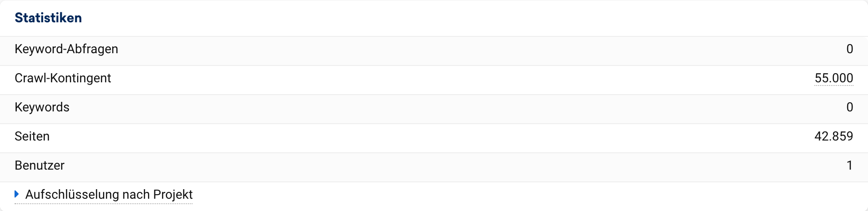Click the 55.000 crawl quota value
The height and width of the screenshot is (211, 868).
(833, 78)
